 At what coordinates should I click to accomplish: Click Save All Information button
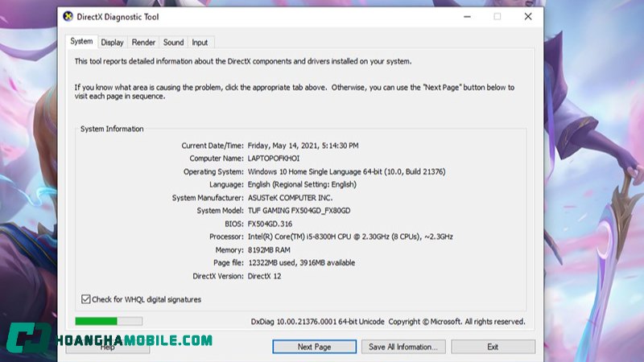point(403,347)
